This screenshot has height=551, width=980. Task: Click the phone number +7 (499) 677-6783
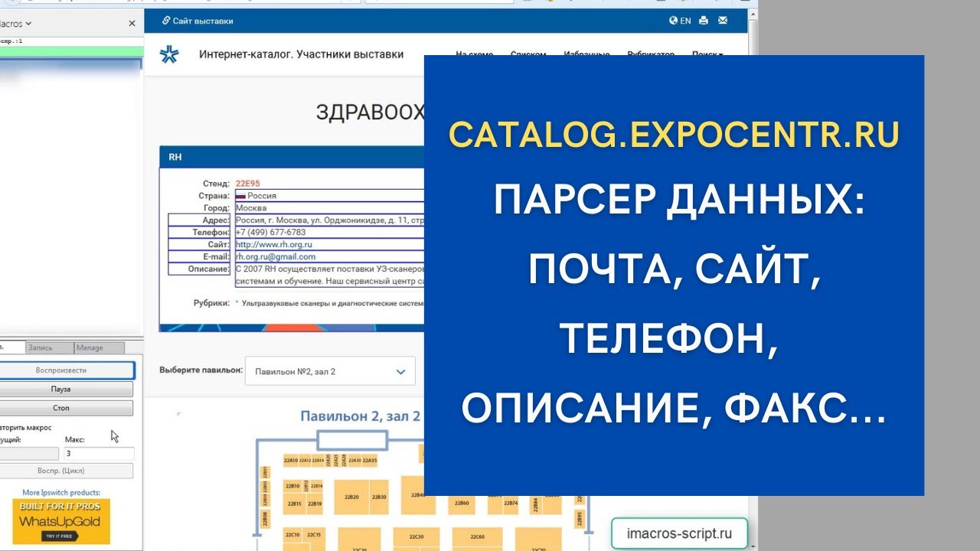pyautogui.click(x=270, y=233)
